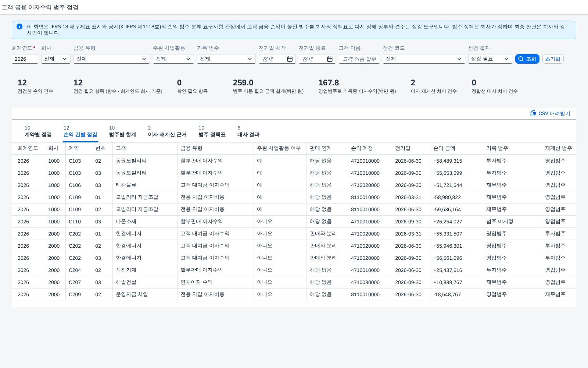Click the 조회 search button
This screenshot has width=588, height=368.
527,59
